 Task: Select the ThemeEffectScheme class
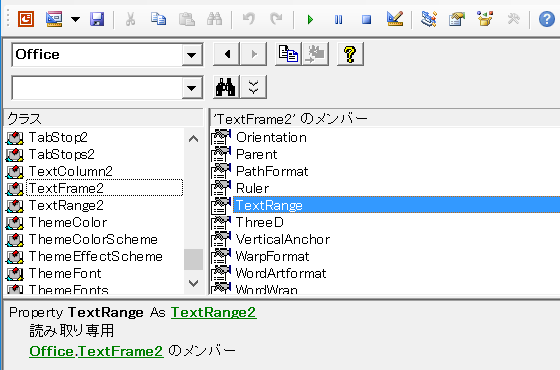point(96,256)
